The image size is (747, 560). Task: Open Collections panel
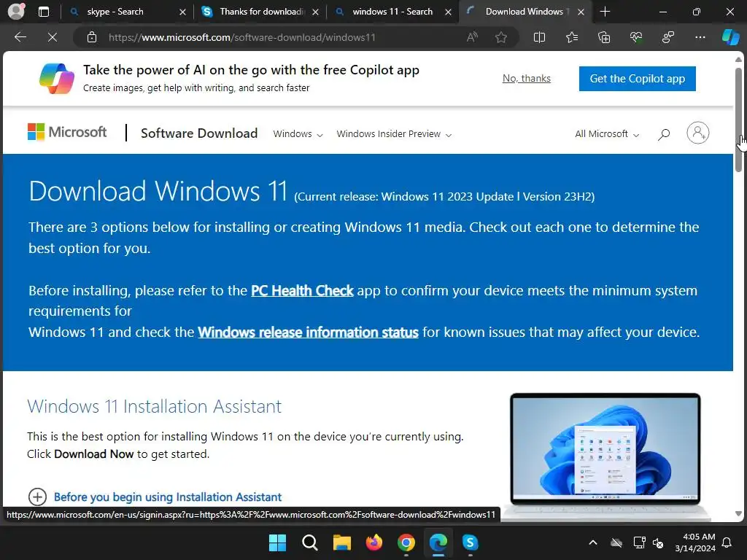(603, 37)
